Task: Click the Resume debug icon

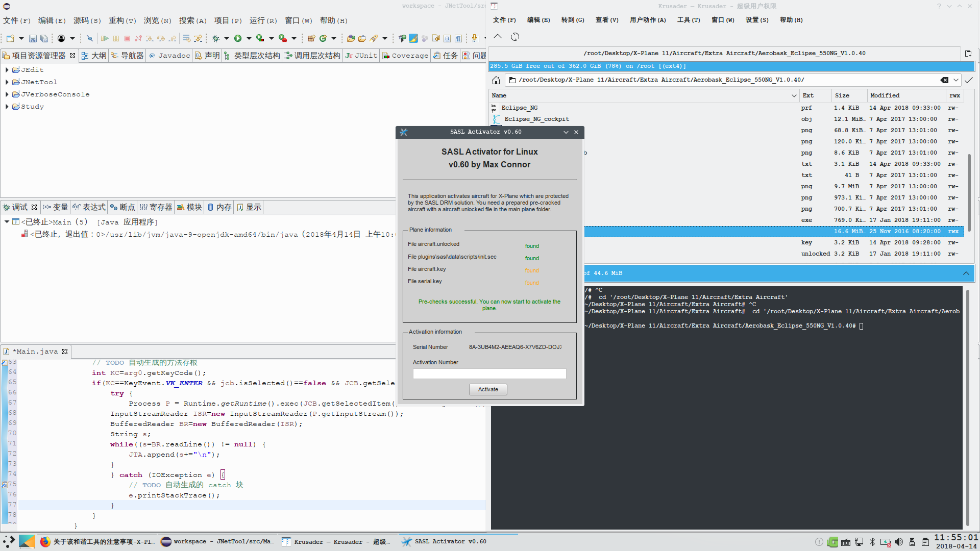Action: 105,38
